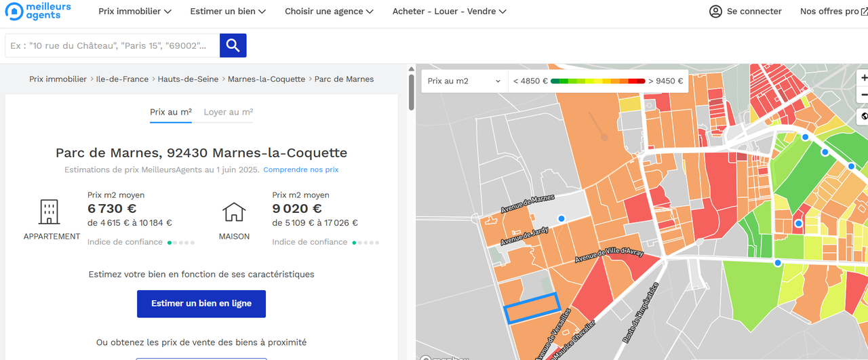
Task: Switch to the Prix au m² tab
Action: [171, 112]
